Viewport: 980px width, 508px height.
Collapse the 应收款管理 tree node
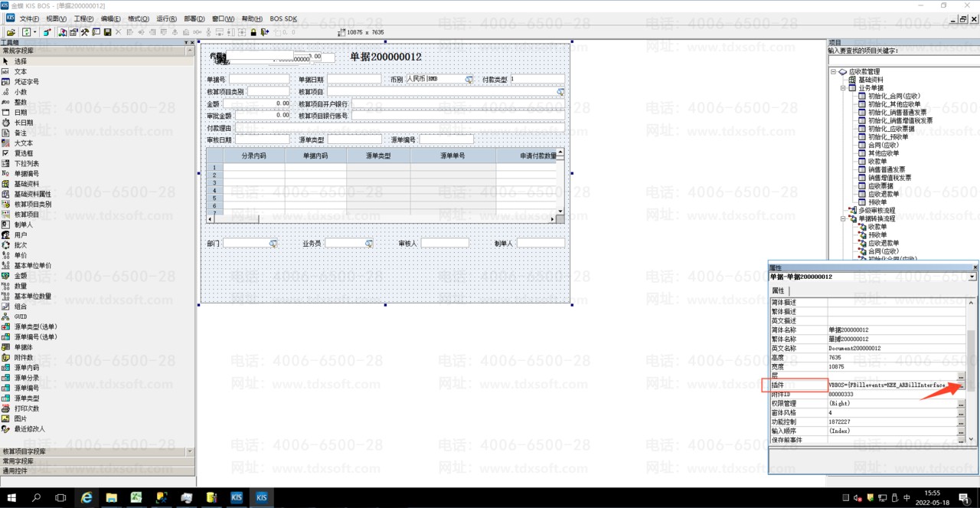tap(833, 72)
